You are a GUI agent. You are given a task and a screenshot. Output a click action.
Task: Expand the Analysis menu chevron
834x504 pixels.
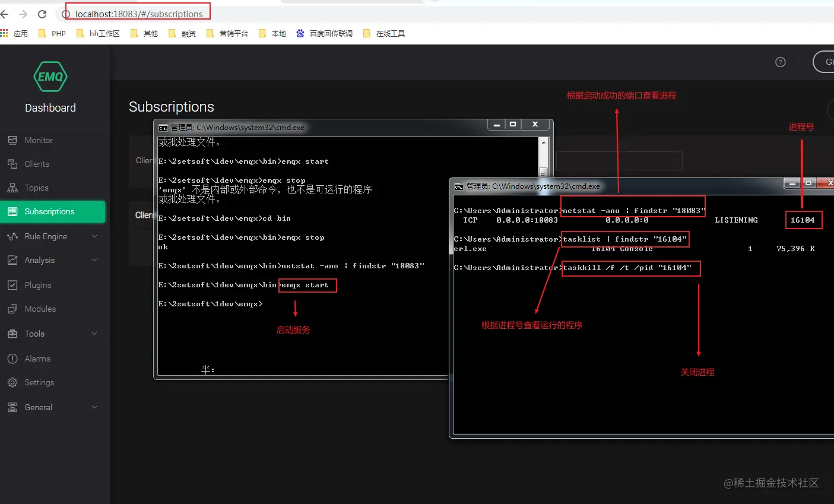point(94,260)
